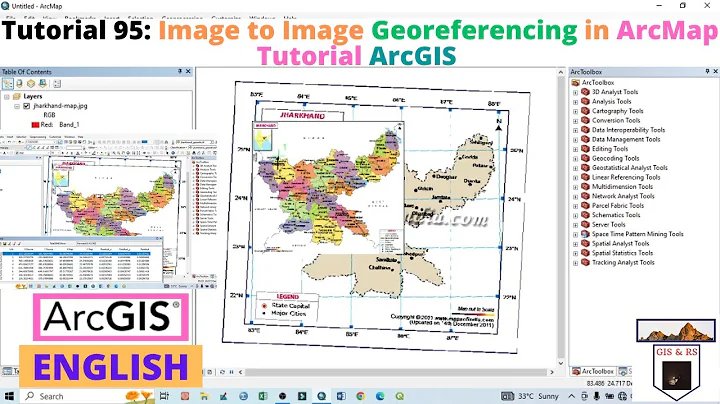Click the Network Analyst Tools toolbox icon
The height and width of the screenshot is (404, 720).
coord(585,196)
